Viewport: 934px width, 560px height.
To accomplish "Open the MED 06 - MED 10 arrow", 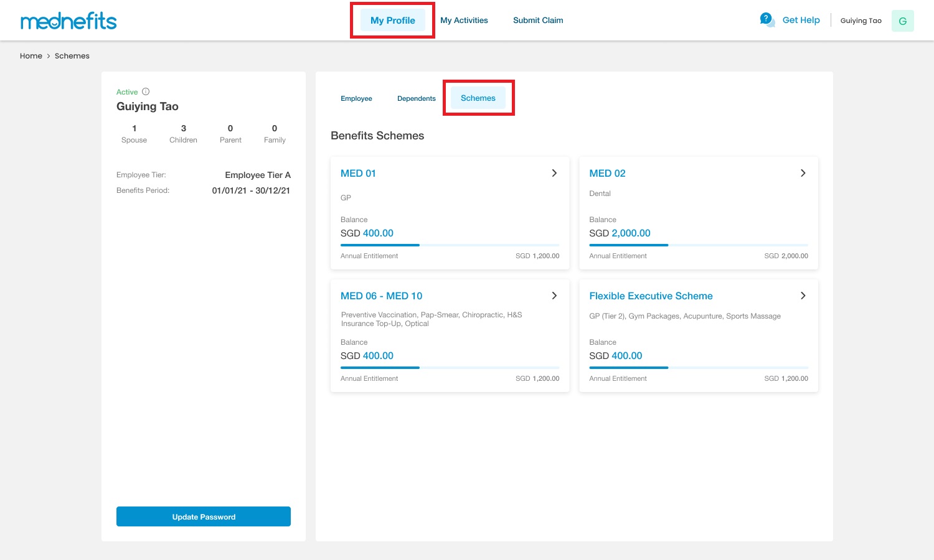I will click(554, 296).
